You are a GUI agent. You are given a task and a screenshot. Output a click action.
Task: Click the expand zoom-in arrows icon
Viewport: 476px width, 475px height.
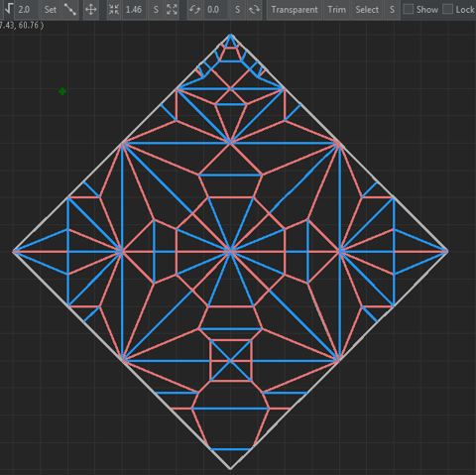(172, 10)
